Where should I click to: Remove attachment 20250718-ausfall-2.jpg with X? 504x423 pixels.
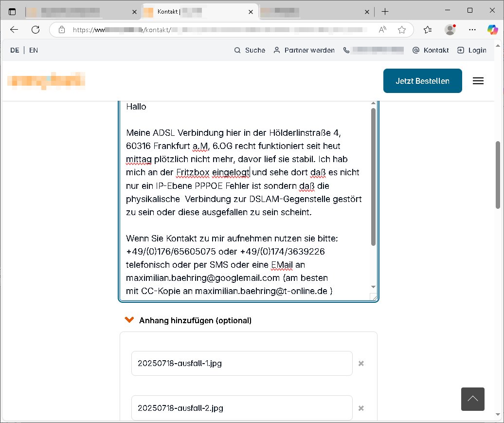361,408
